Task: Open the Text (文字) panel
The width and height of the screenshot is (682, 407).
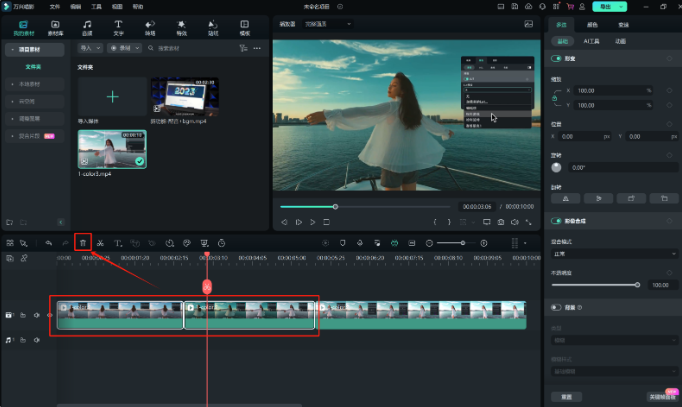Action: (118, 26)
